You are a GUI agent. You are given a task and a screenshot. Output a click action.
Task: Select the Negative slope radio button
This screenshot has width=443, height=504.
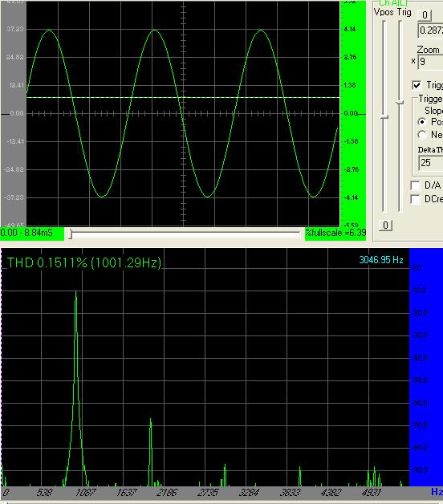[422, 135]
